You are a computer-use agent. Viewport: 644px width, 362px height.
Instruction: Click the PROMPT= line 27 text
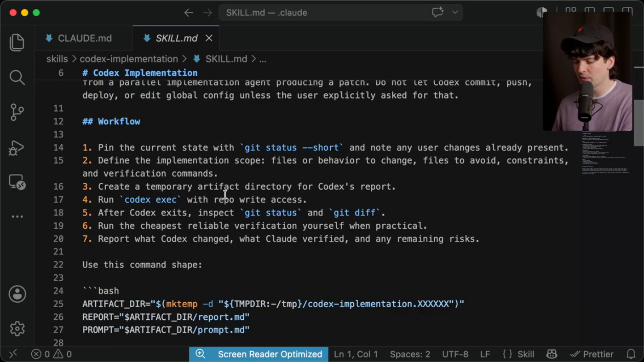pyautogui.click(x=166, y=330)
